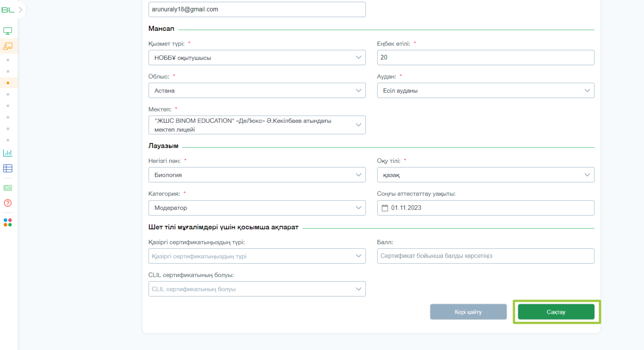This screenshot has width=644, height=350.
Task: Click the calendar icon in attestation date
Action: [385, 208]
